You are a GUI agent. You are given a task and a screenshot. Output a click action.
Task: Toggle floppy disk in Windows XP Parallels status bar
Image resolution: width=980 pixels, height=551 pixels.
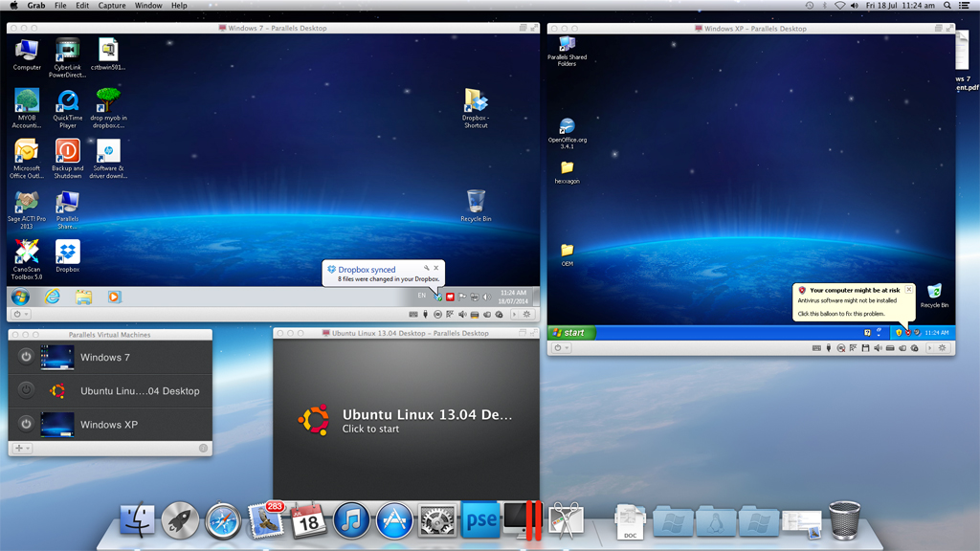[865, 348]
